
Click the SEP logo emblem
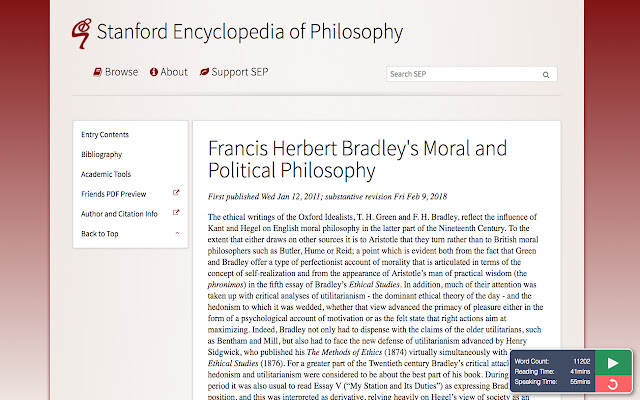click(81, 33)
